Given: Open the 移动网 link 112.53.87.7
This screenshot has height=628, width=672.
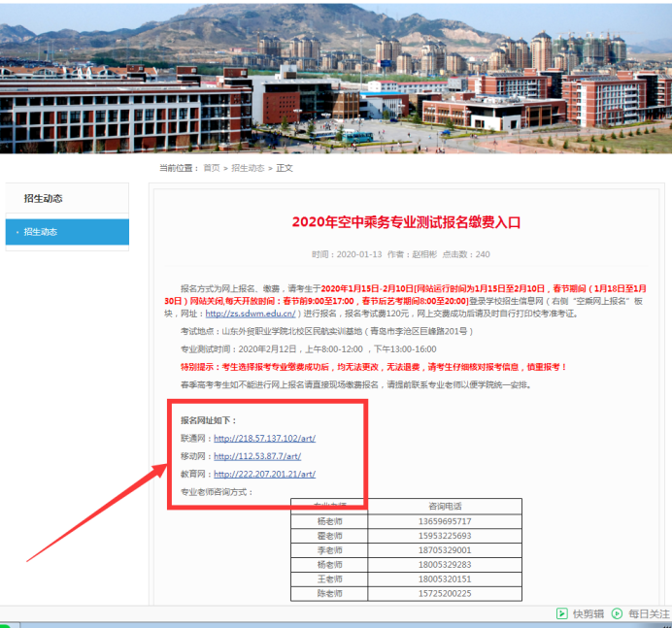Looking at the screenshot, I should [x=258, y=456].
